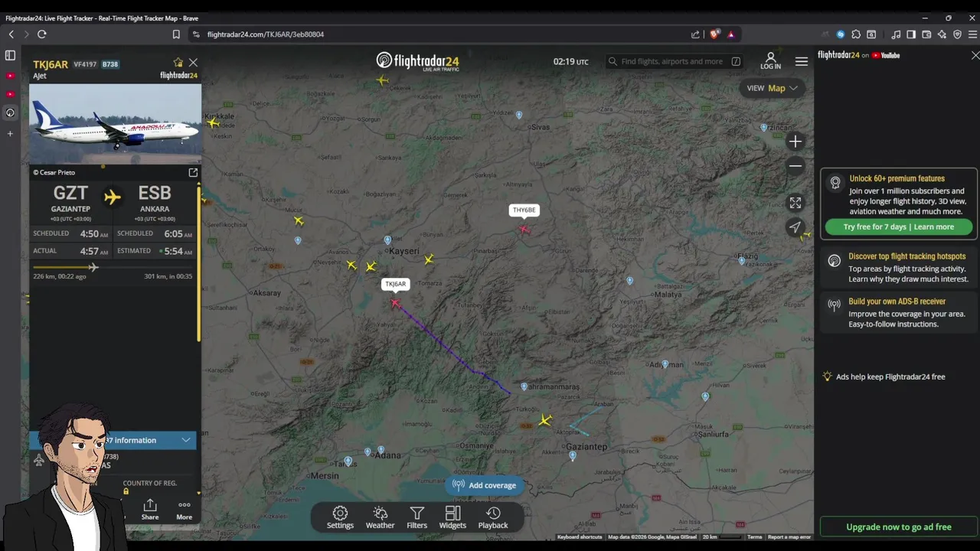Open the Playback history tool
The height and width of the screenshot is (551, 980).
coord(493,517)
